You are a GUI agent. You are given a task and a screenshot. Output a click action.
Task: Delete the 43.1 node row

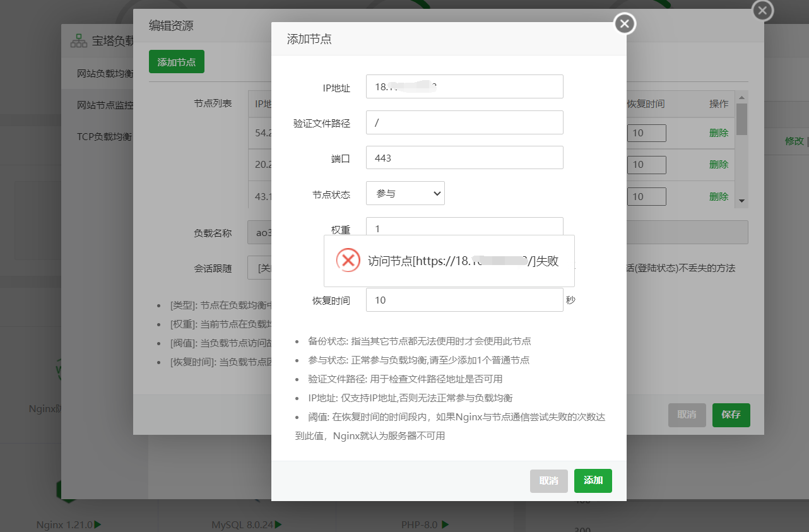click(719, 196)
